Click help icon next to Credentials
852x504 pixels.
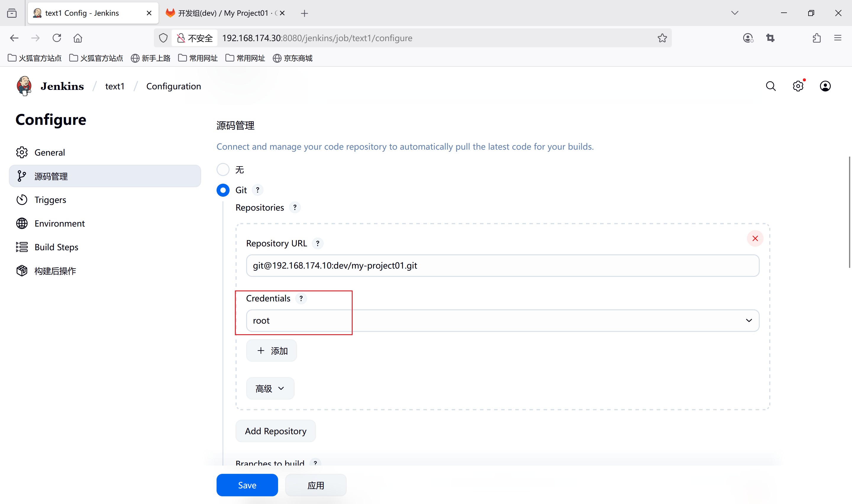pyautogui.click(x=301, y=298)
